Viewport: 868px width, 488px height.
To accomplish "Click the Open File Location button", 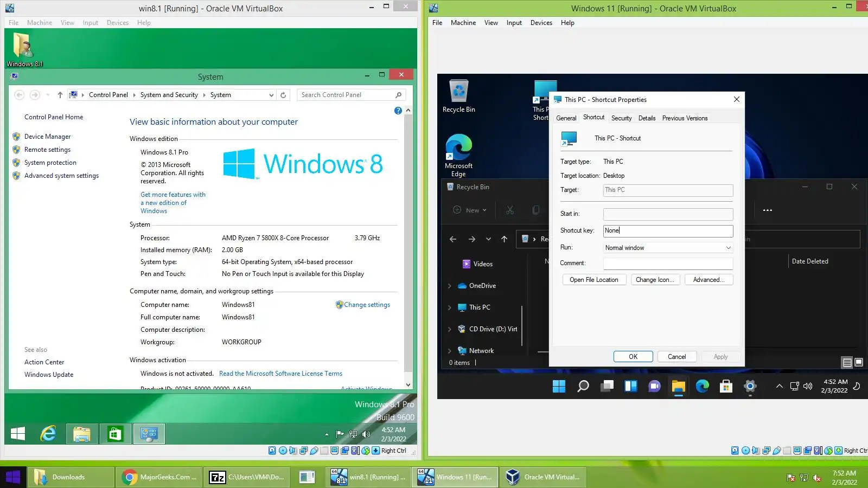I will click(x=594, y=280).
